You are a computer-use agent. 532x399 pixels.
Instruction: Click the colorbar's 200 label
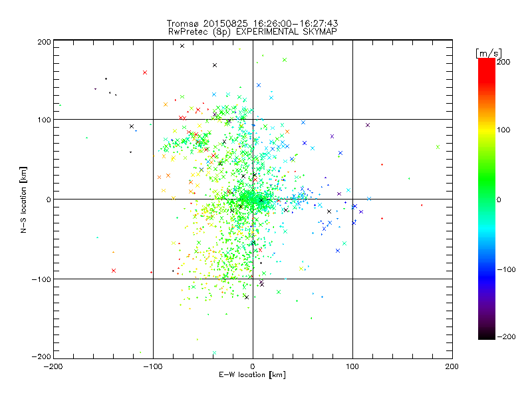point(503,62)
